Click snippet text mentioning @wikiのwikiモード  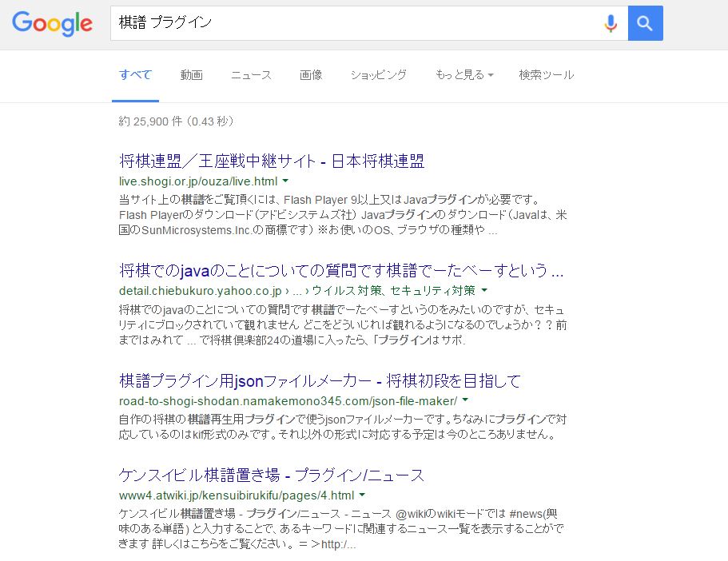coord(341,528)
